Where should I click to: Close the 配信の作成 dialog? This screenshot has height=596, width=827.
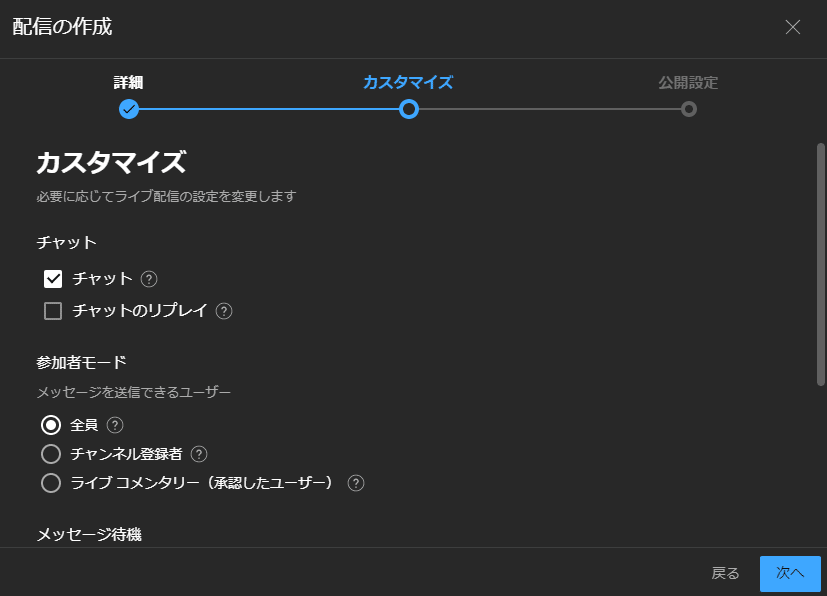pos(793,27)
